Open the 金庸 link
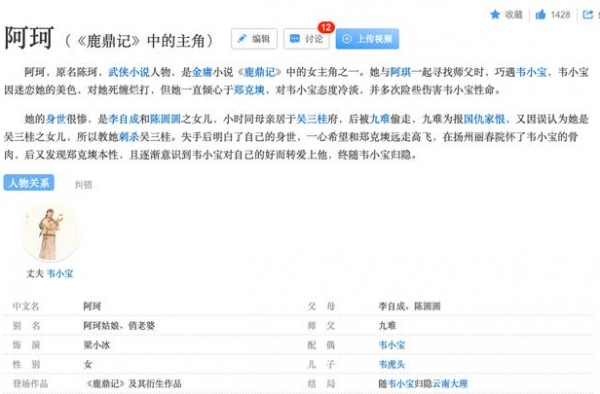 [x=202, y=72]
